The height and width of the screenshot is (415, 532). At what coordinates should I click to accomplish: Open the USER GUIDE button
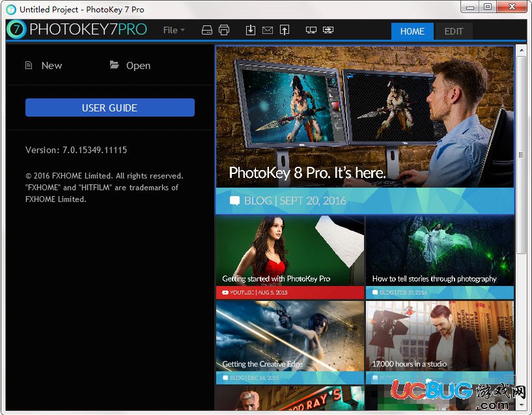[x=110, y=107]
